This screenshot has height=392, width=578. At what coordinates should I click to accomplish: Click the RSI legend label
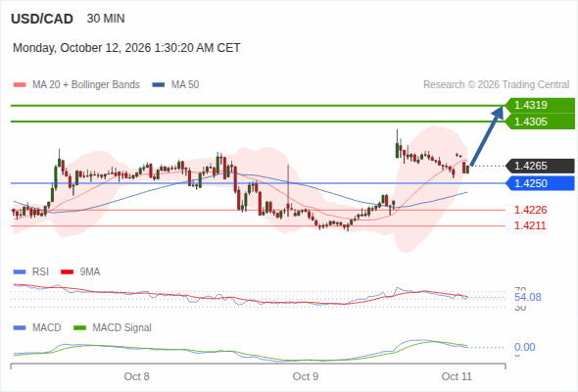click(x=40, y=272)
